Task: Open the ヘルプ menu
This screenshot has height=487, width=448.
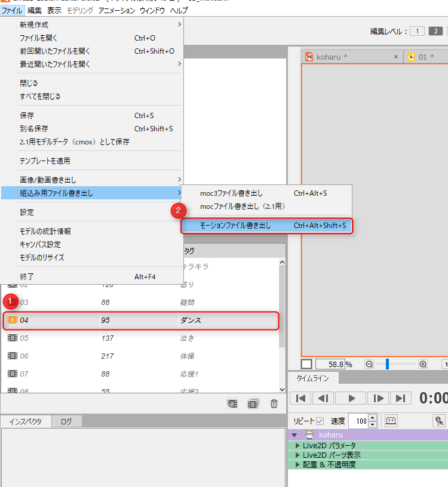Action: pyautogui.click(x=179, y=11)
